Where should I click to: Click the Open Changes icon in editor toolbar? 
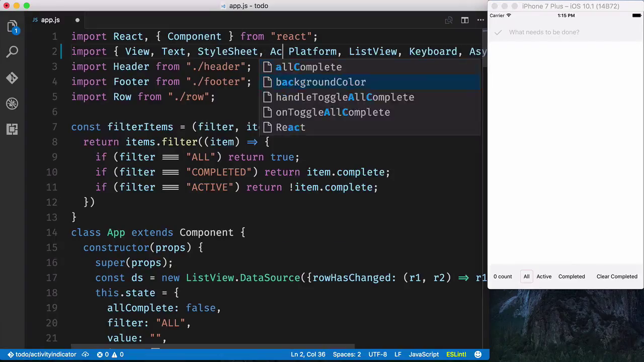[x=449, y=20]
